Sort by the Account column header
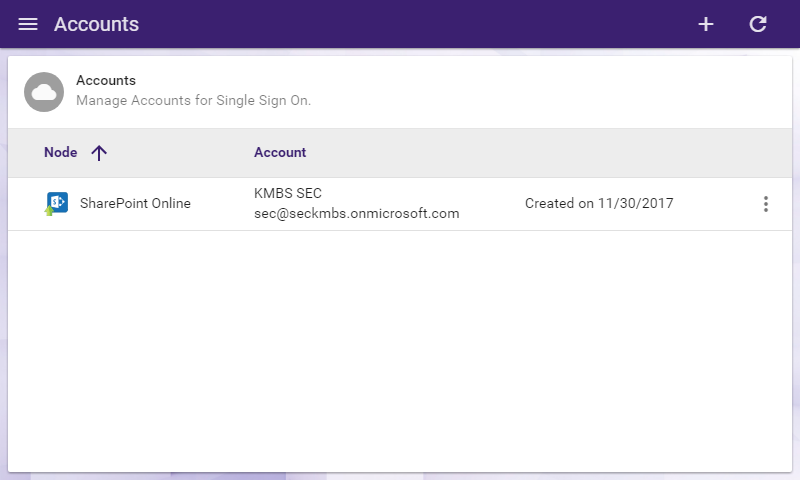The height and width of the screenshot is (480, 800). (280, 152)
